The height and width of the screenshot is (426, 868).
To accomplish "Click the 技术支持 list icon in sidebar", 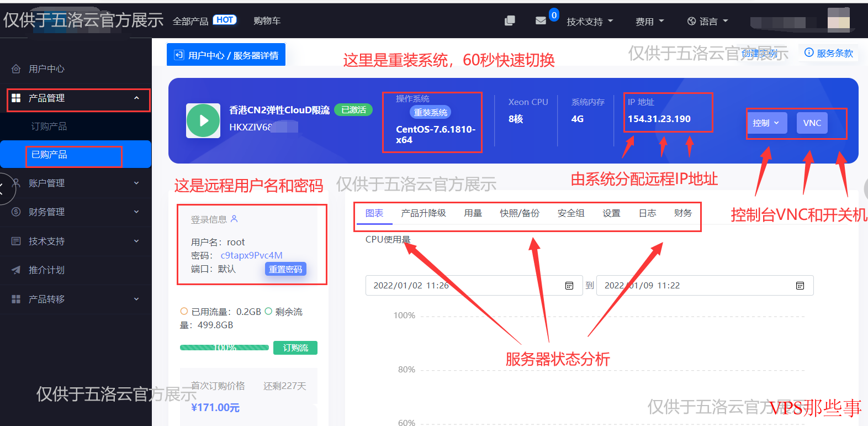I will [17, 241].
